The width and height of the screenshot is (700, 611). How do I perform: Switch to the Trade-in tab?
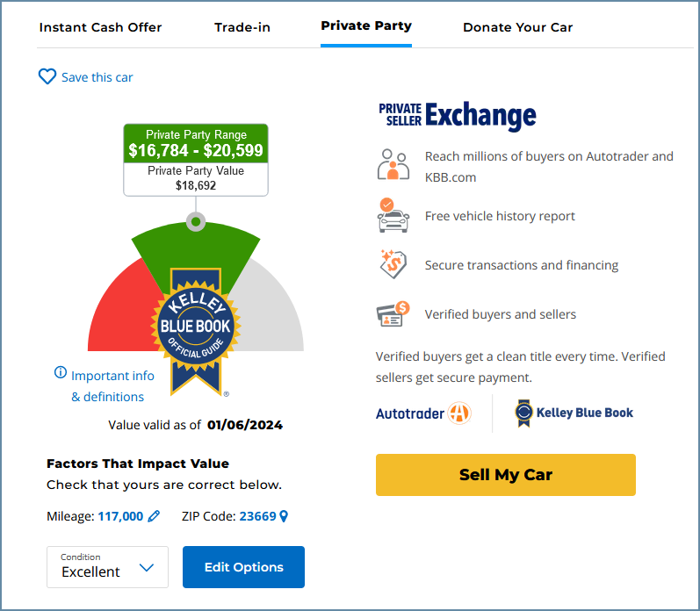pos(242,27)
